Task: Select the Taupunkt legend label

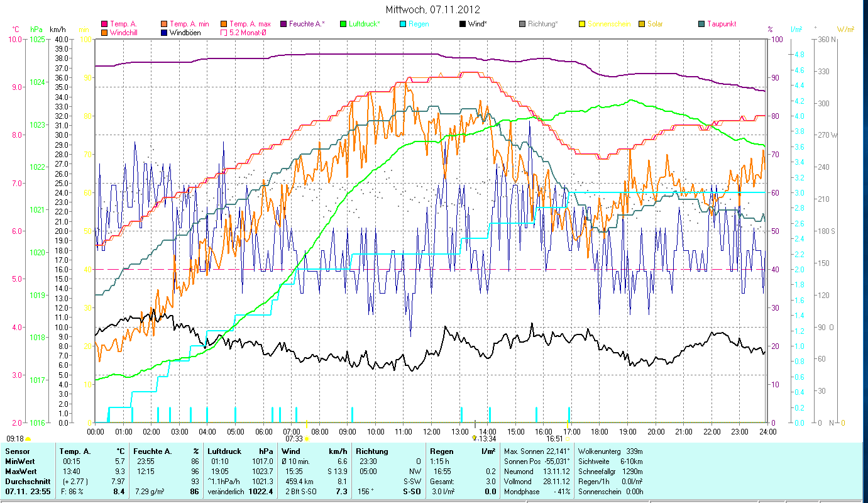Action: (x=721, y=25)
